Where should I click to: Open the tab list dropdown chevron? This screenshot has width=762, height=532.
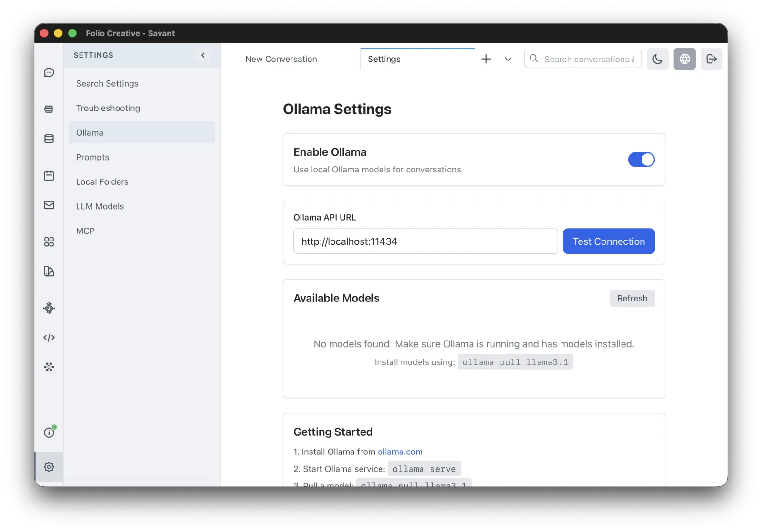coord(508,59)
